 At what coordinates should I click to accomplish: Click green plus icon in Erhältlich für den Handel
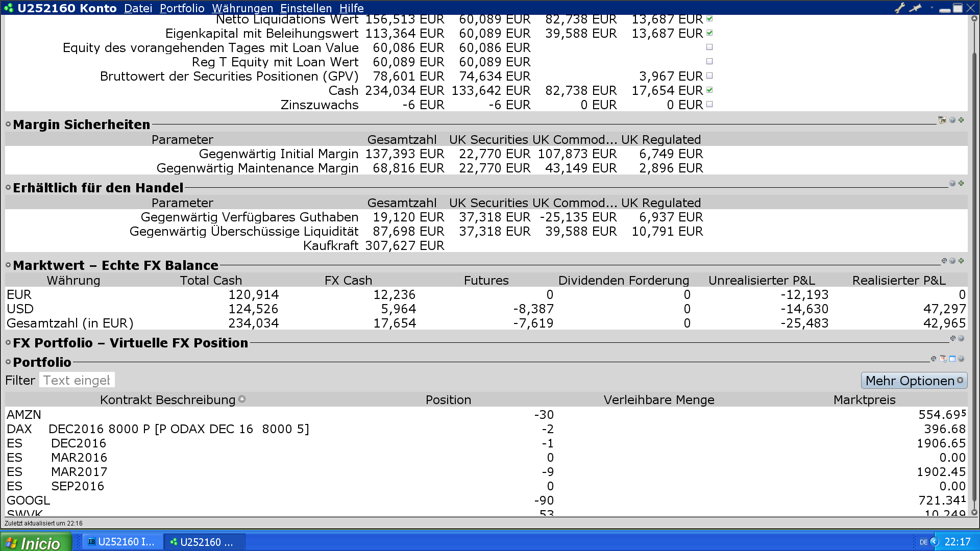pyautogui.click(x=961, y=184)
